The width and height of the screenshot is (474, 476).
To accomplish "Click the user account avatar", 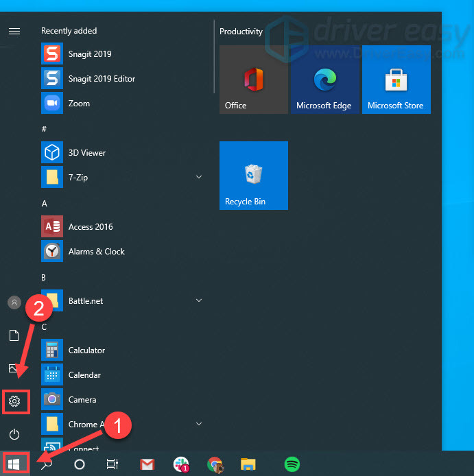I will [x=14, y=302].
